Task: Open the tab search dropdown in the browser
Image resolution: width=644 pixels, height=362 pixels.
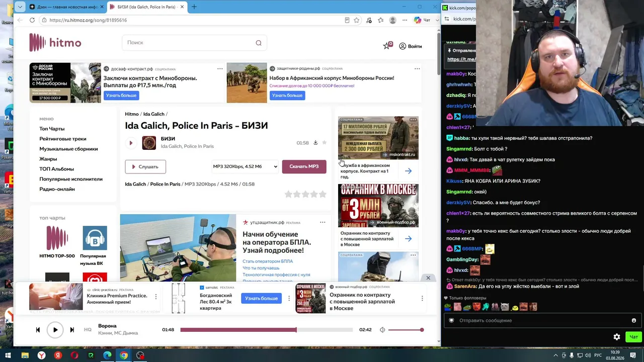Action: [x=20, y=7]
